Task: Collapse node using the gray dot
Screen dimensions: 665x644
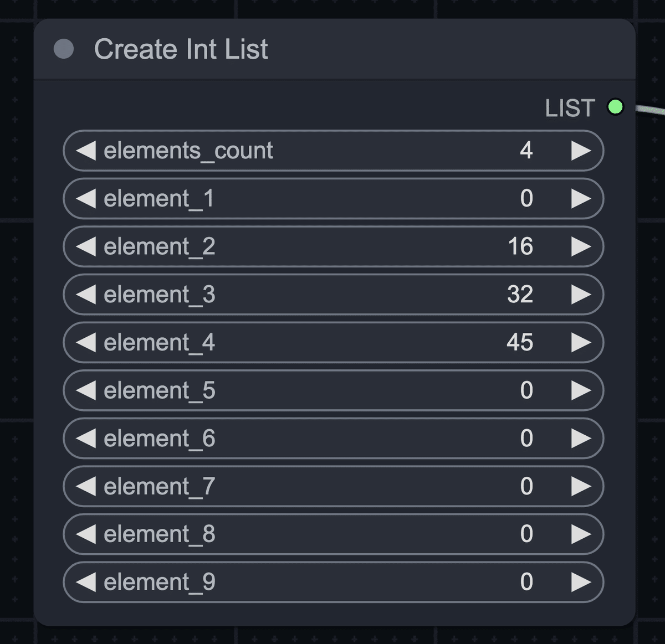Action: pos(64,49)
